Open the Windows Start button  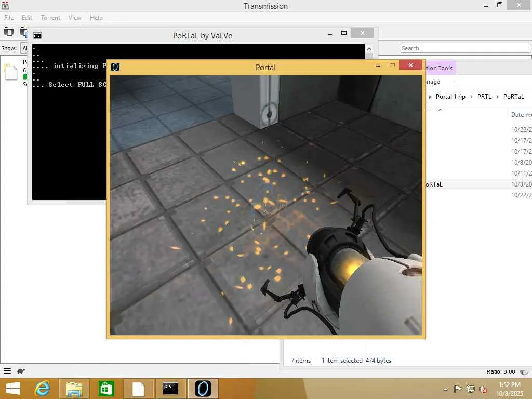pyautogui.click(x=13, y=389)
